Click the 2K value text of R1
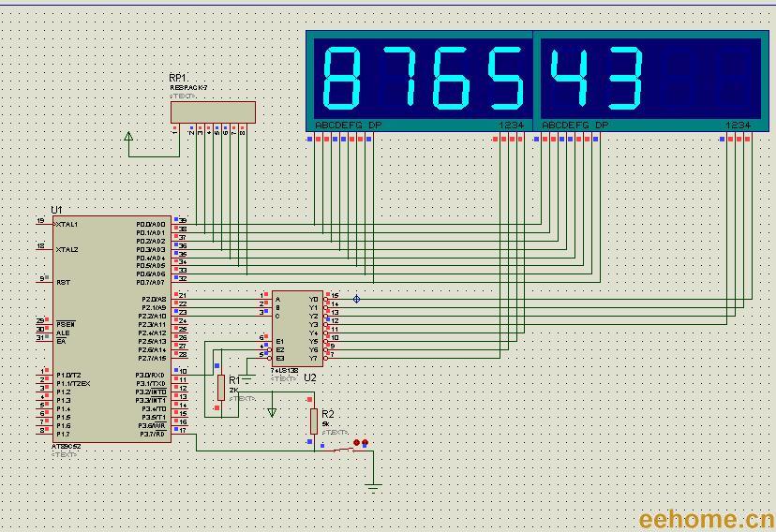776x532 pixels. (x=233, y=390)
